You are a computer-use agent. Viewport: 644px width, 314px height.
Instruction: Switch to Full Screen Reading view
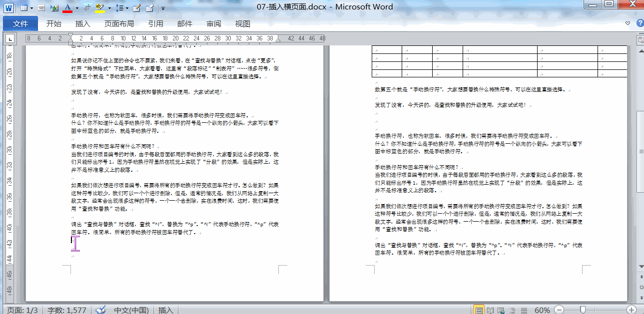point(490,310)
